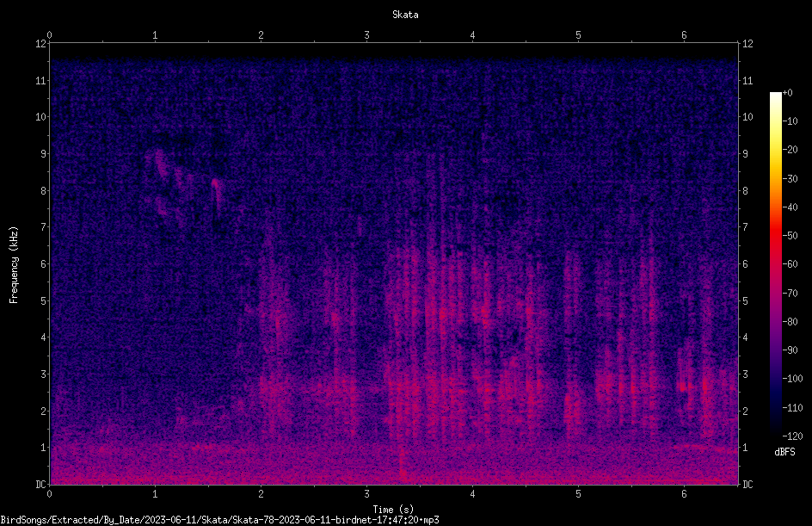Image resolution: width=812 pixels, height=526 pixels.
Task: Click the file path text at bottom
Action: coord(219,520)
